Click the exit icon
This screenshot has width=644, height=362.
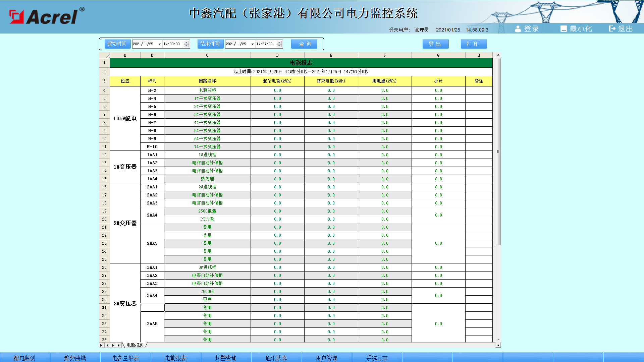[x=612, y=29]
